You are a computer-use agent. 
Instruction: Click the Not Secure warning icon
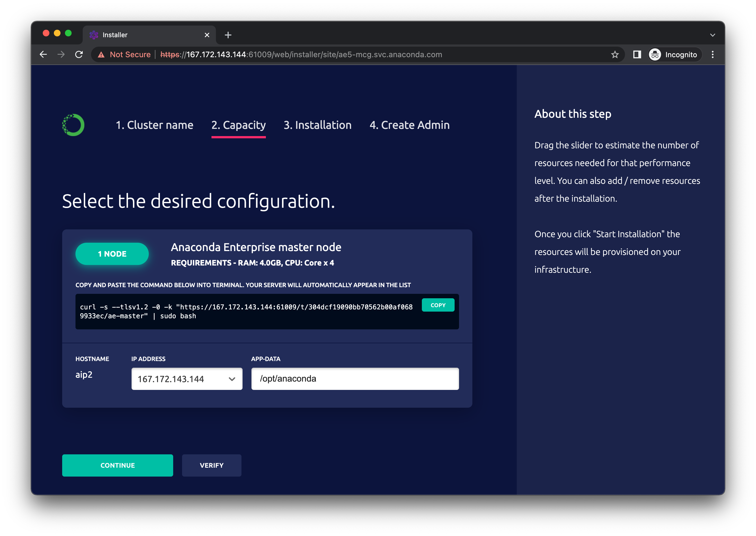pos(101,55)
